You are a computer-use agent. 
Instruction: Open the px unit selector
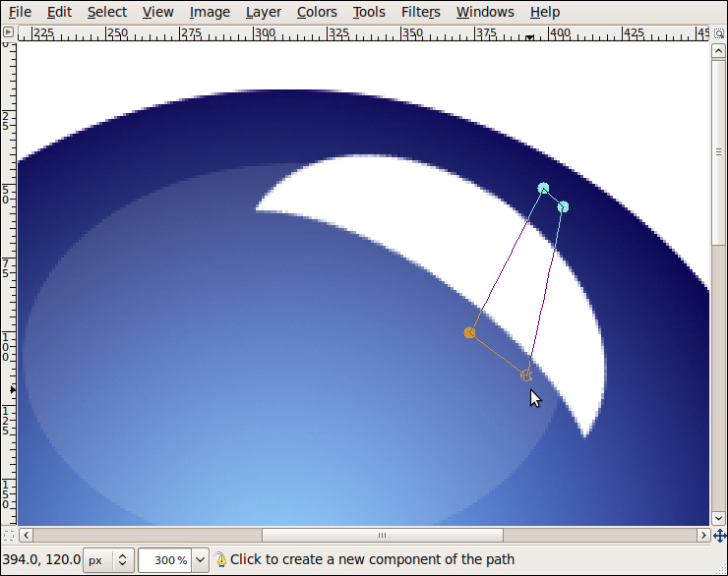108,559
